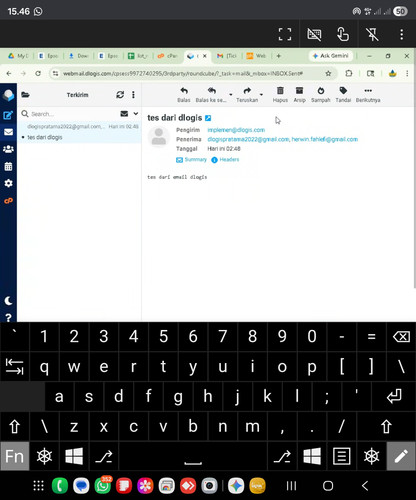416x500 pixels.
Task: Open Berikutnya more-actions menu
Action: click(x=368, y=95)
